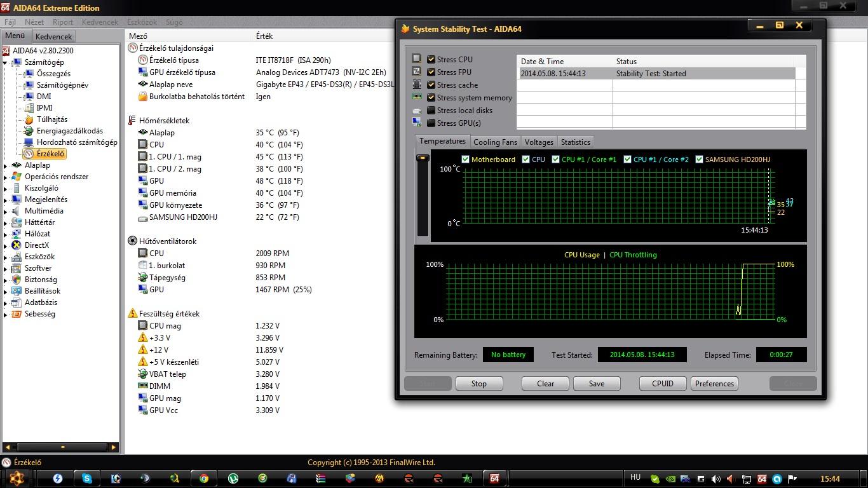The height and width of the screenshot is (488, 868).
Task: Select Hordozható számítógép in the tree
Action: click(70, 142)
